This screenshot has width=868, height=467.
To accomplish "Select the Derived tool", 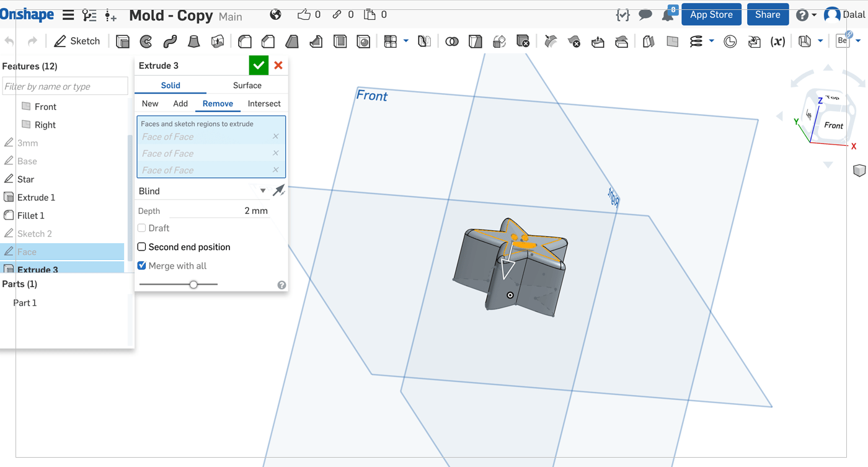I will click(x=754, y=42).
